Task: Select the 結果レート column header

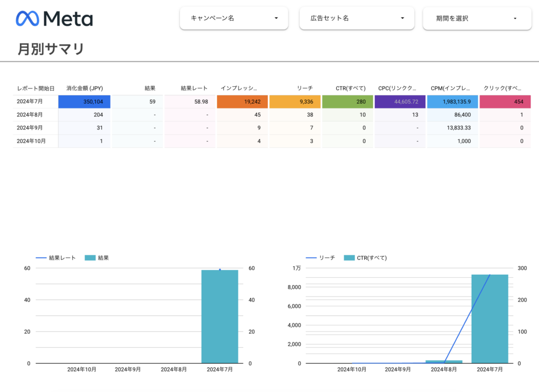Action: click(x=194, y=88)
